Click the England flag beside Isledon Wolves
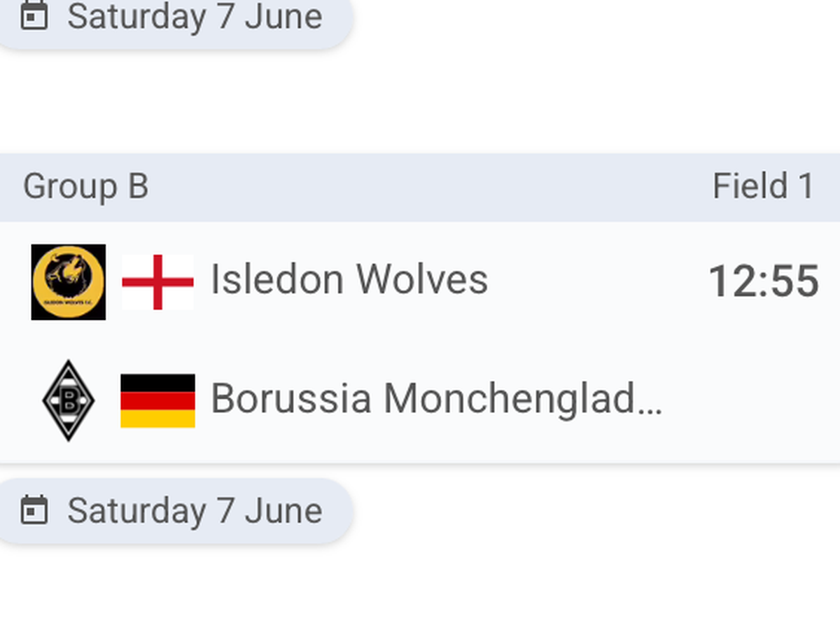 point(157,282)
